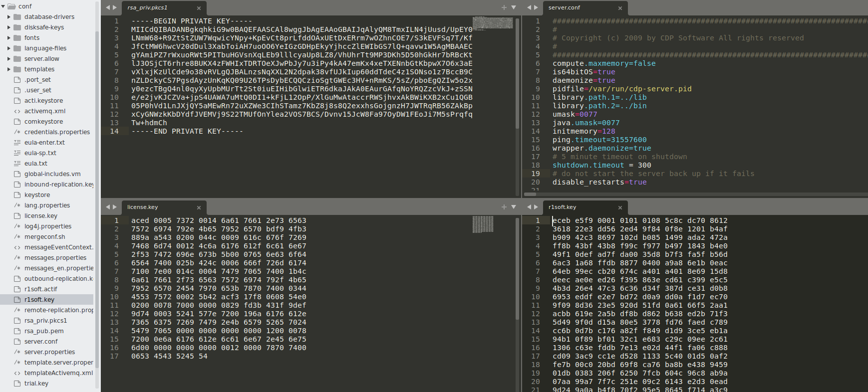Close the server.conf tab
Image resolution: width=868 pixels, height=392 pixels.
pyautogui.click(x=620, y=8)
